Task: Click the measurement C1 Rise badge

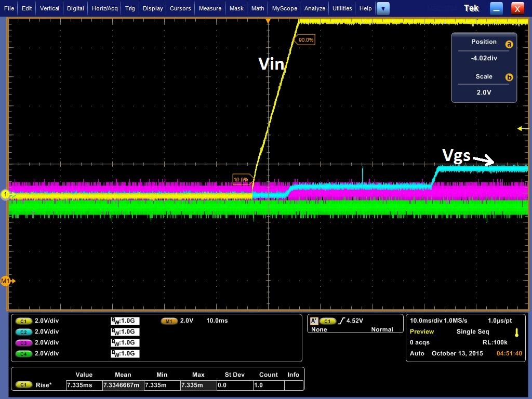Action: point(23,385)
